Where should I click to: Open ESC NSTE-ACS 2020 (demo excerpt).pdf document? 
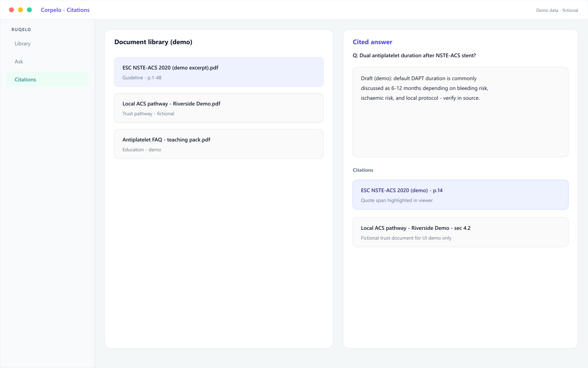tap(219, 72)
